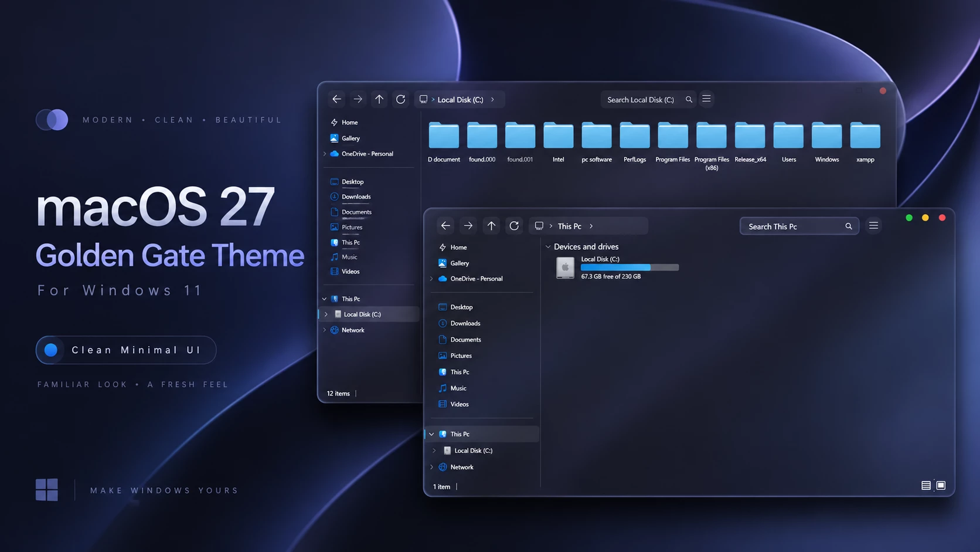Collapse This Pc node in Local Disk window
The width and height of the screenshot is (980, 552).
[x=325, y=299]
